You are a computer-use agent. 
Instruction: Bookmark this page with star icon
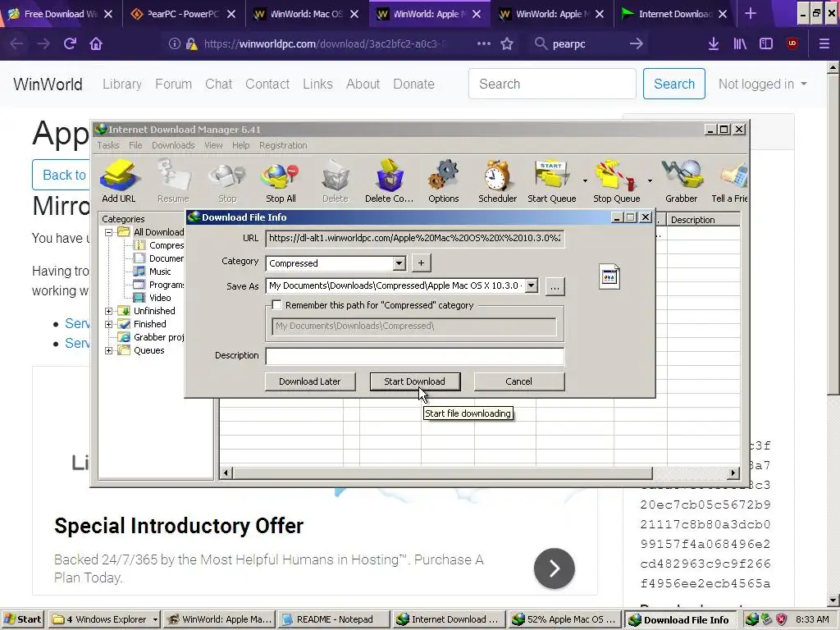(x=507, y=44)
